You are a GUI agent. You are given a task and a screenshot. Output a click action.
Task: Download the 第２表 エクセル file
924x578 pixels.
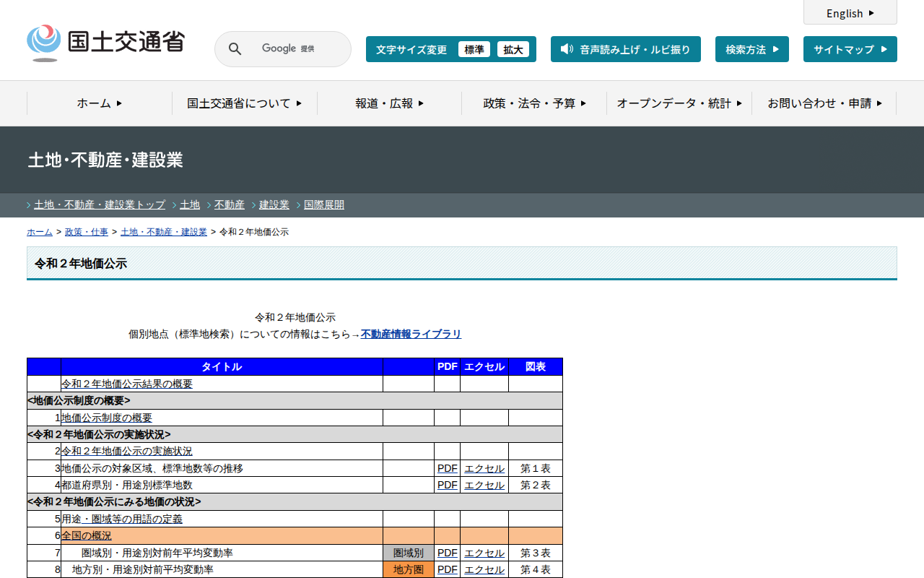coord(484,485)
